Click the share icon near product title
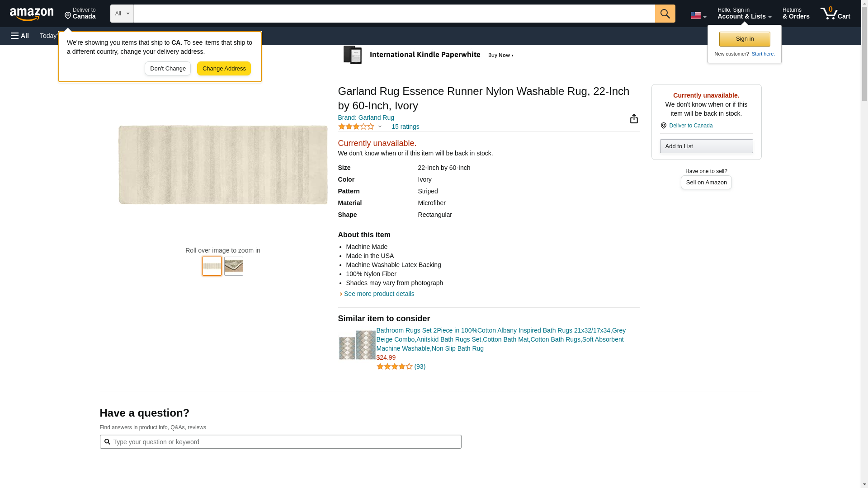The width and height of the screenshot is (868, 488). pos(634,119)
